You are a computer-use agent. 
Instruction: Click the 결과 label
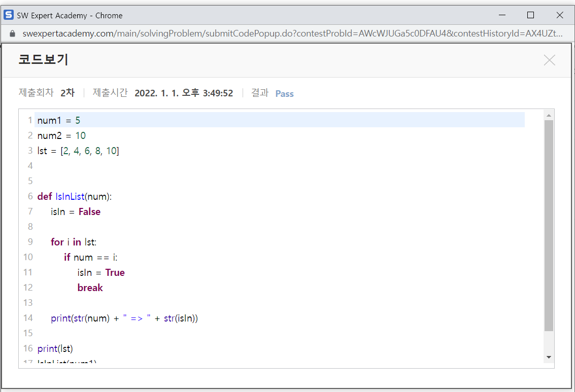260,93
